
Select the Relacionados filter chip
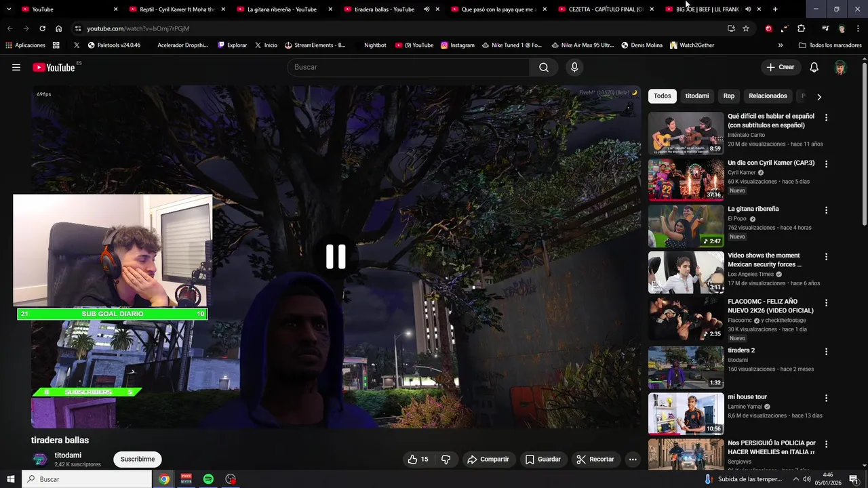pos(768,96)
